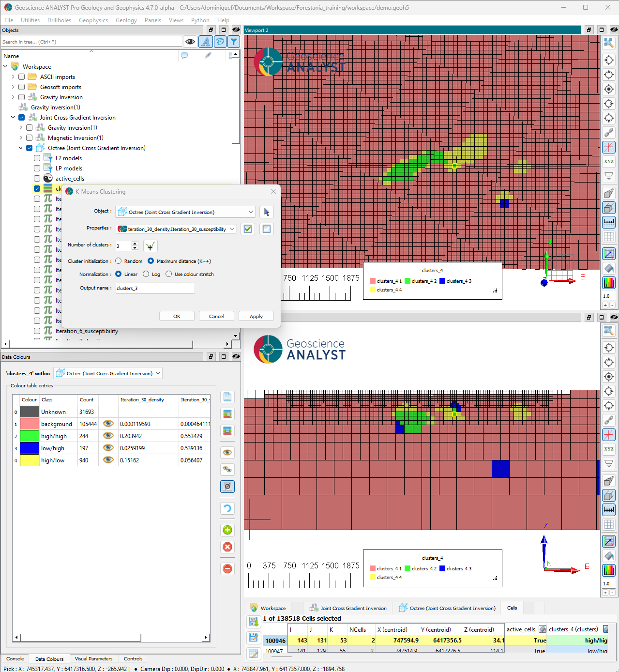Click the rainbow colour bar icon in upper viewport
This screenshot has height=672, width=619.
click(609, 283)
